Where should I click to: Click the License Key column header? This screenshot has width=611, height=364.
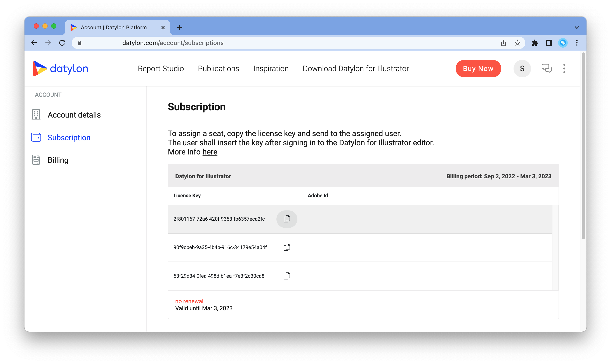187,196
